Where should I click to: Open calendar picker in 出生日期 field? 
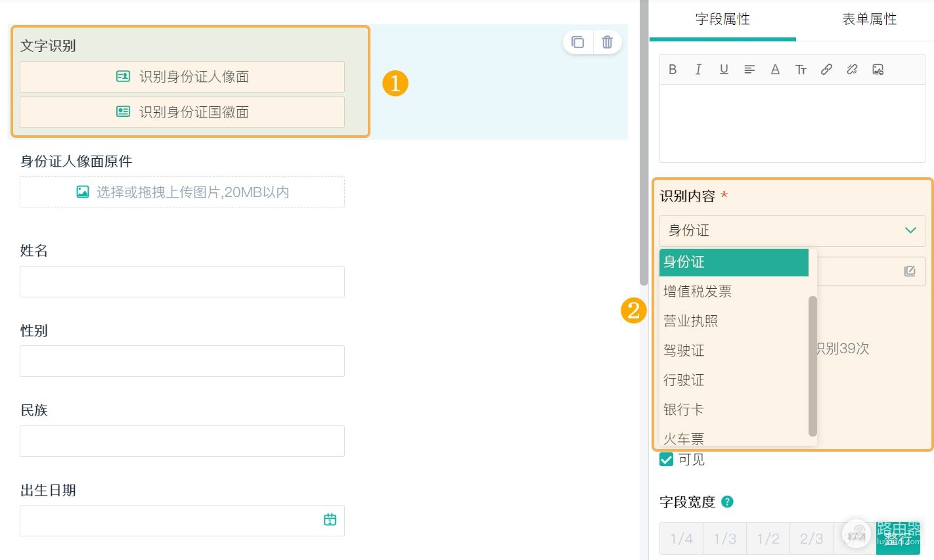pos(330,519)
